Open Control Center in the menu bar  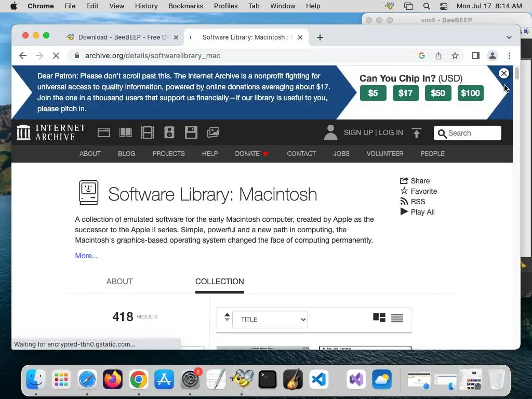pos(444,6)
